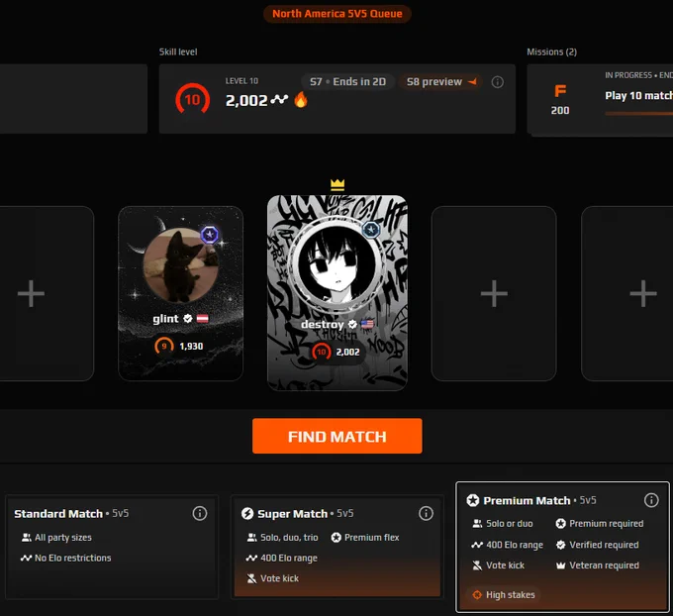Screen dimensions: 673x616
Task: Click the mission progress bar
Action: point(639,114)
